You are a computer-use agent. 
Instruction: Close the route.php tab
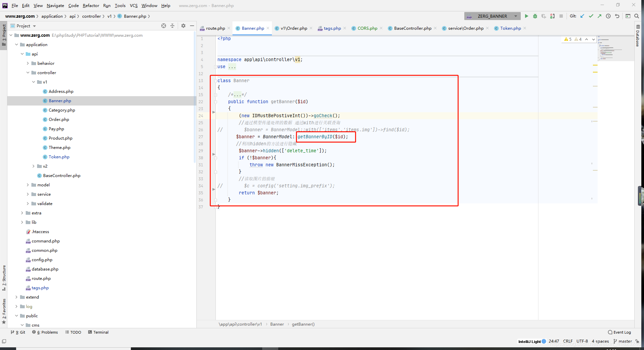229,28
